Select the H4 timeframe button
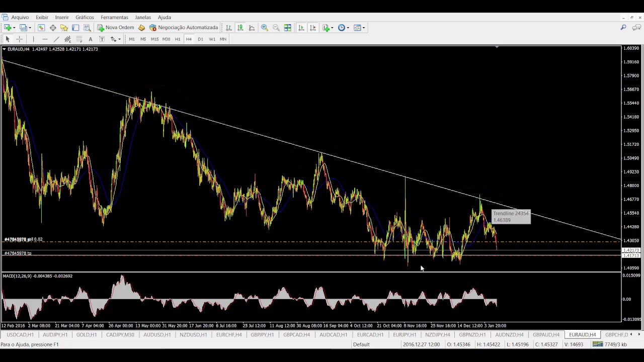This screenshot has width=644, height=362. pos(189,39)
